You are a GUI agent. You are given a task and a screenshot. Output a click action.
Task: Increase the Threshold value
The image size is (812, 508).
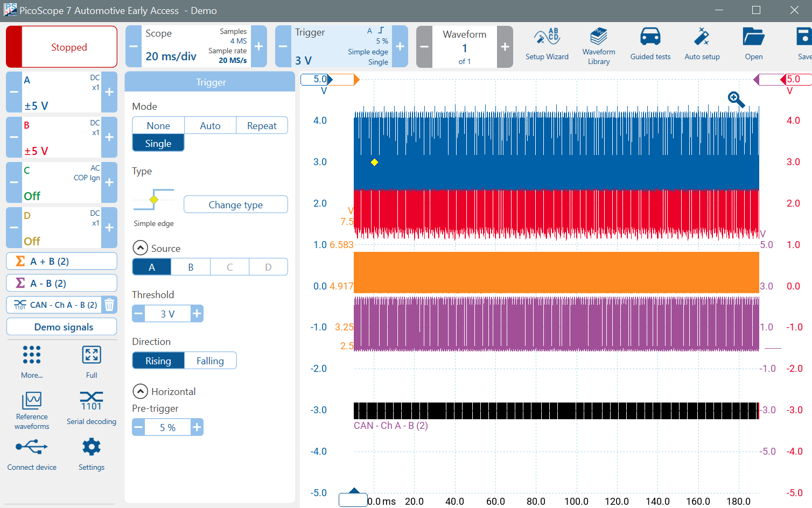click(x=197, y=313)
